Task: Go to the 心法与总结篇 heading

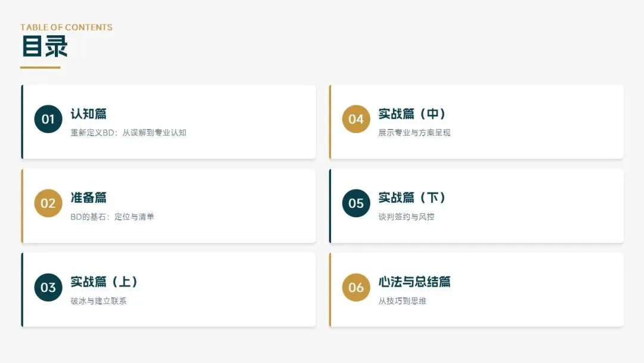Action: pyautogui.click(x=414, y=282)
